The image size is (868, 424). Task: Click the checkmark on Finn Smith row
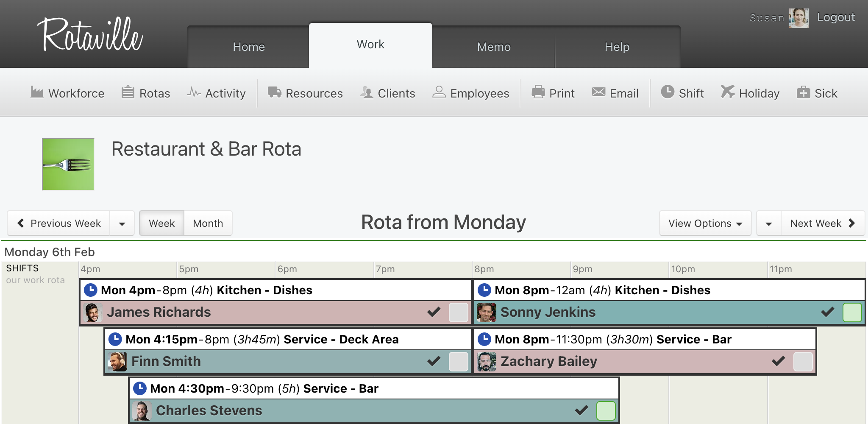(x=434, y=361)
